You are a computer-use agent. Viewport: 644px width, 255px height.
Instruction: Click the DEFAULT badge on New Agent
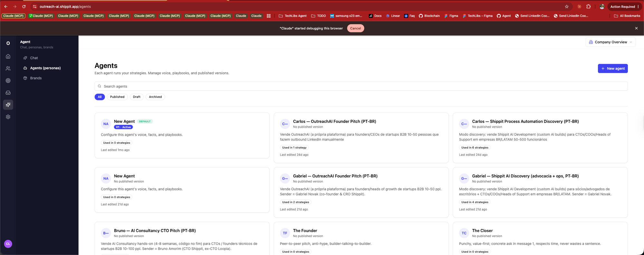145,122
